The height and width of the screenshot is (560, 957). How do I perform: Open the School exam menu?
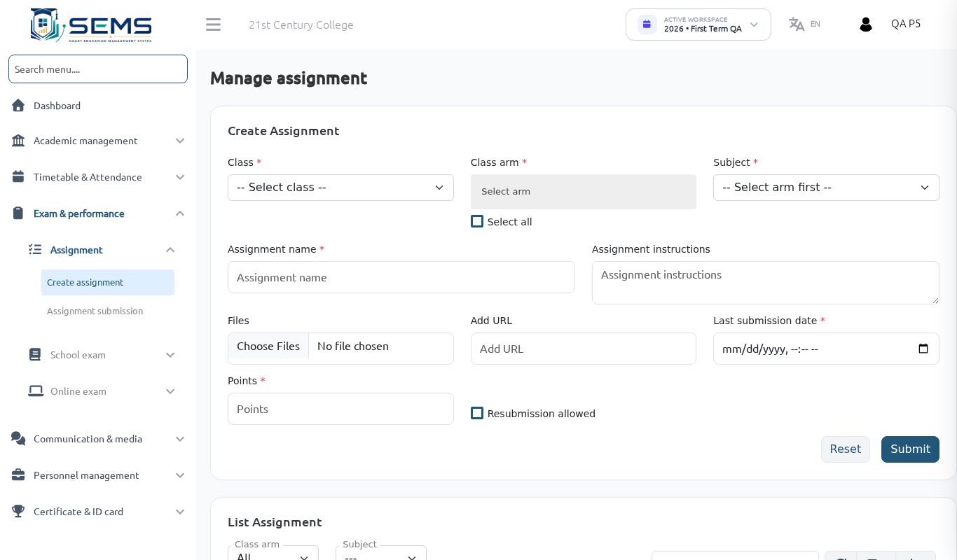tap(102, 354)
